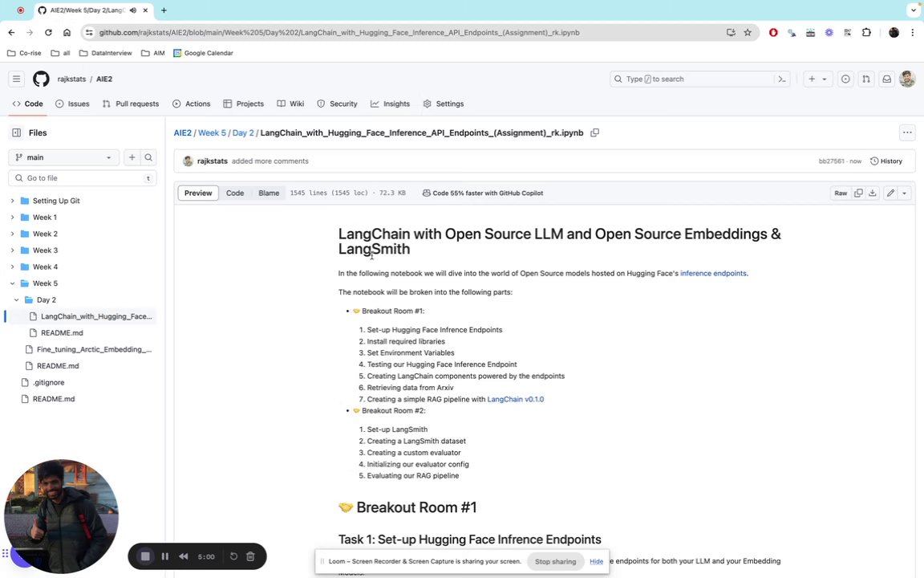Open the browser home page
This screenshot has width=924, height=578.
[67, 32]
